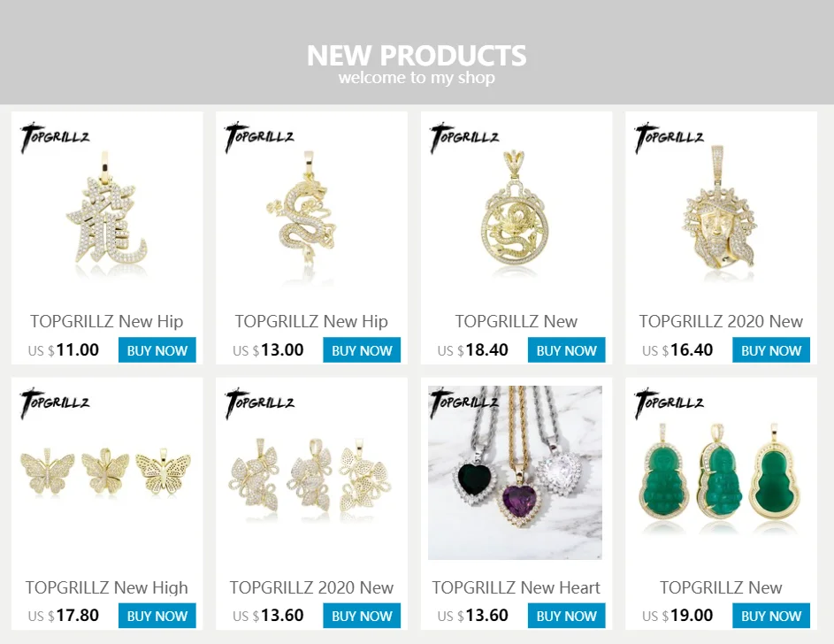Screen dimensions: 834x644
Task: Open the green jade Buddha pendants image
Action: point(721,472)
